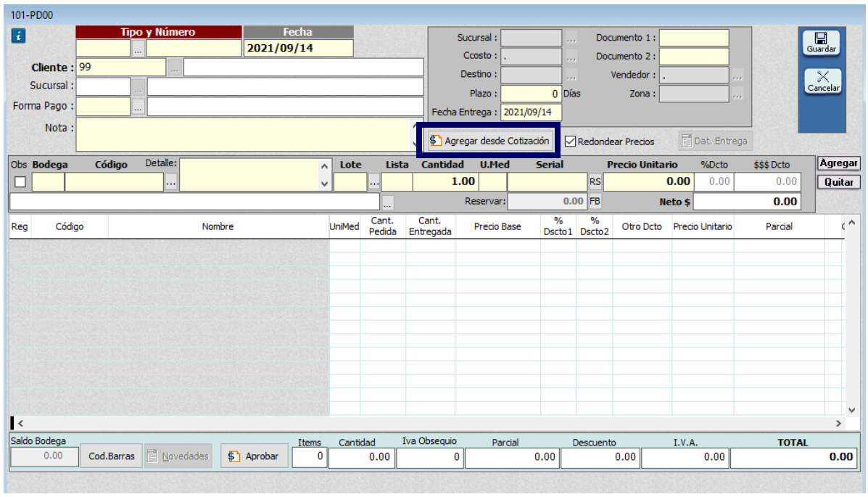Click the Bodega input field
This screenshot has width=868, height=497.
pyautogui.click(x=48, y=181)
